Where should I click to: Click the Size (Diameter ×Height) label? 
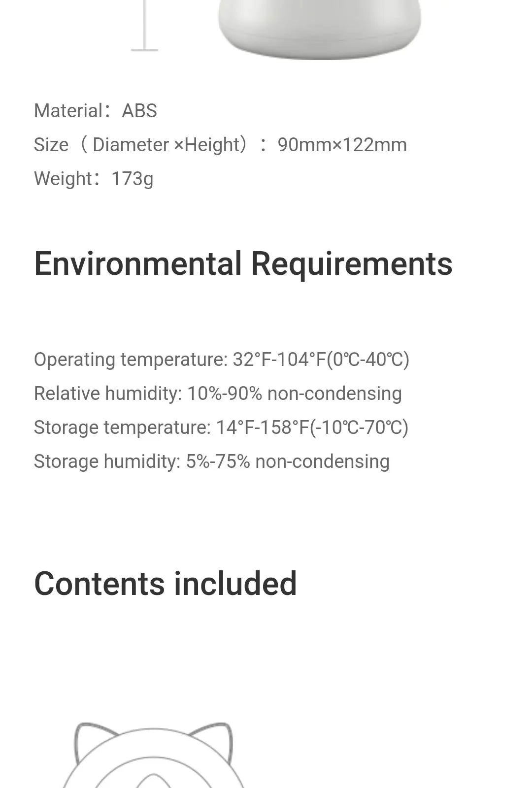point(141,145)
